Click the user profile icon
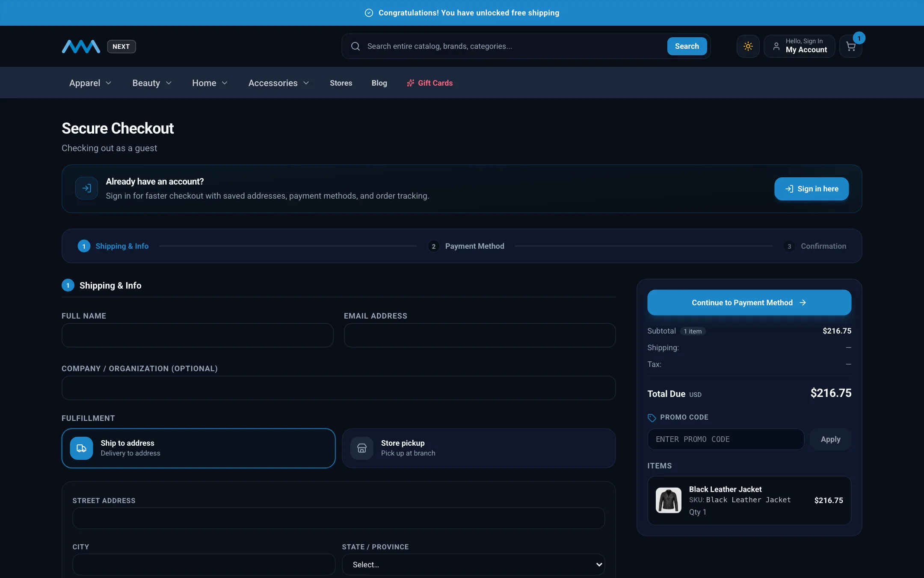924x578 pixels. tap(776, 46)
